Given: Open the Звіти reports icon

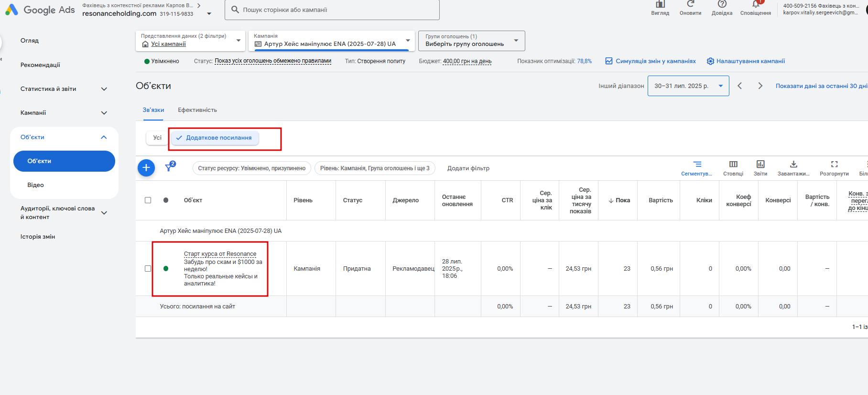Looking at the screenshot, I should tap(760, 165).
